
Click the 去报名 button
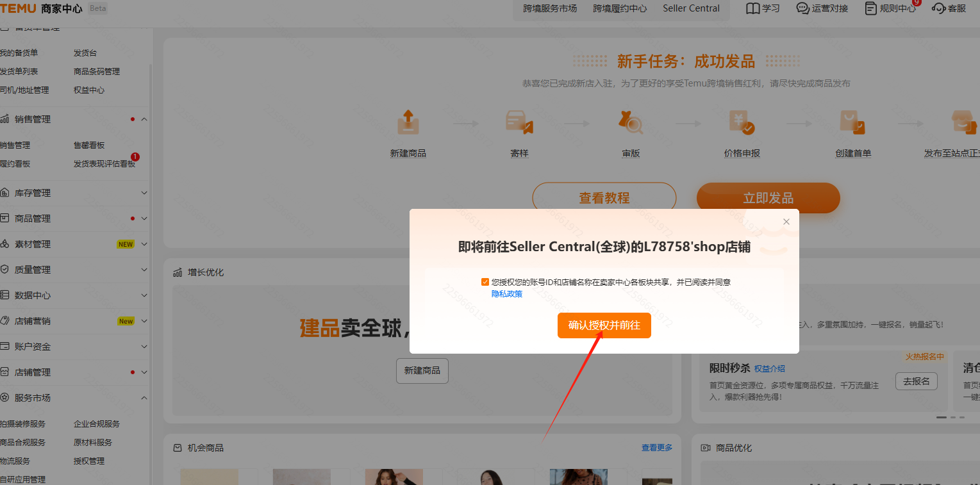tap(916, 381)
